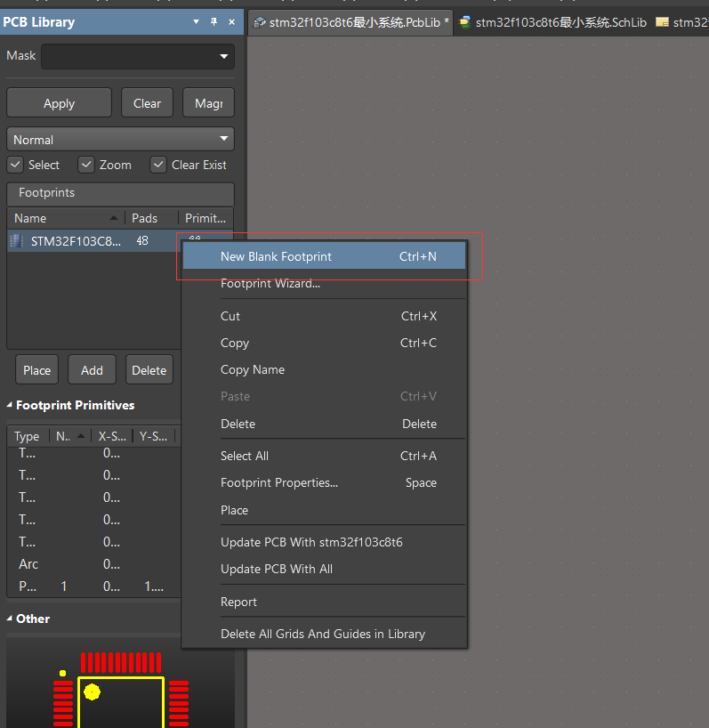The width and height of the screenshot is (709, 728).
Task: Open the Normal mode dropdown
Action: tap(121, 140)
